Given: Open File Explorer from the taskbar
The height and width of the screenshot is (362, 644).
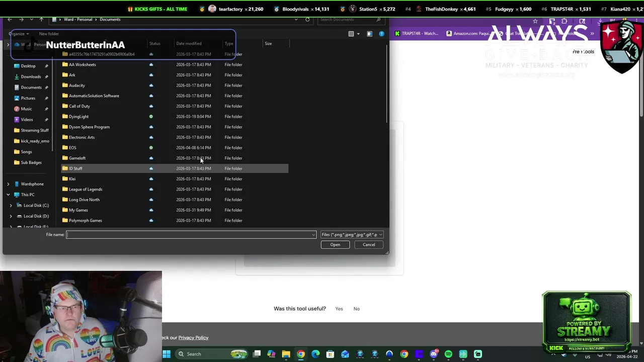Looking at the screenshot, I should [x=286, y=354].
